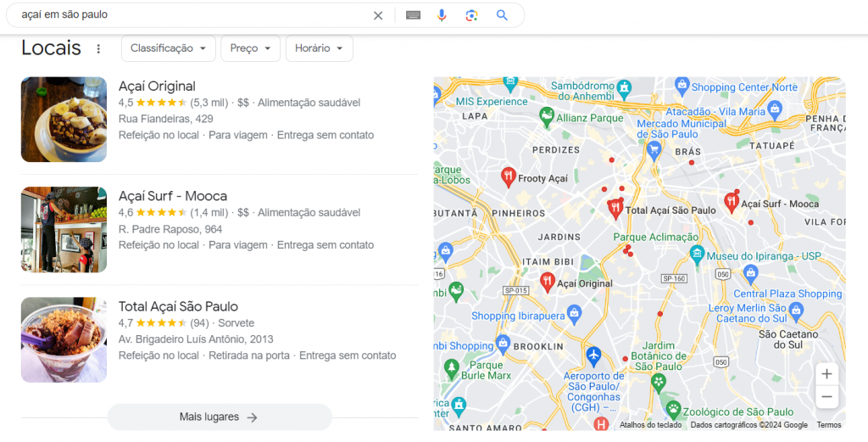This screenshot has width=868, height=442.
Task: Open the Horário filter dropdown
Action: pos(320,48)
